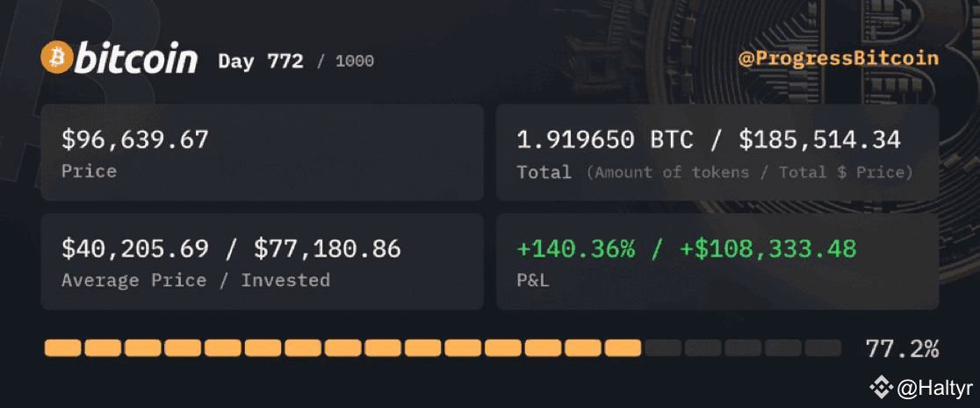Click the Binance logo beside @Haltyr
Image resolution: width=980 pixels, height=408 pixels.
(x=879, y=388)
